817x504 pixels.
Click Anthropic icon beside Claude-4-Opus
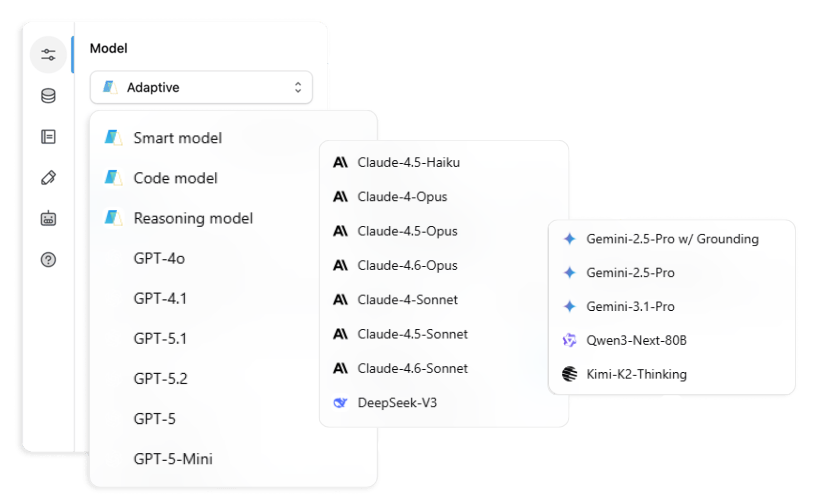(x=340, y=197)
